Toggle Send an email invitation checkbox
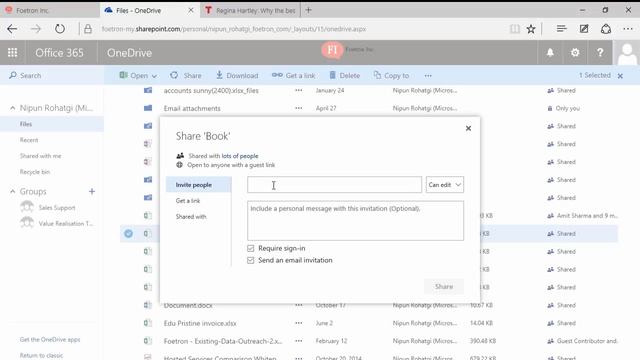Screen dimensions: 640x360 tap(251, 260)
